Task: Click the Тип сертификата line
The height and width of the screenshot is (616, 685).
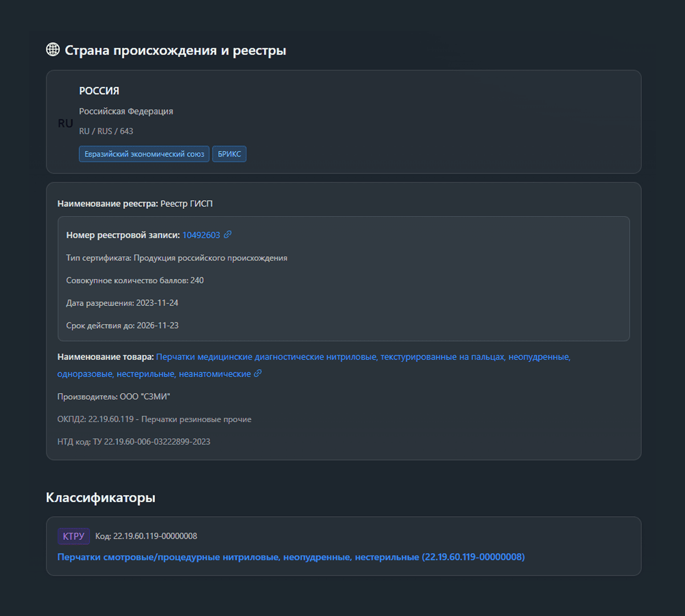Action: click(x=176, y=258)
